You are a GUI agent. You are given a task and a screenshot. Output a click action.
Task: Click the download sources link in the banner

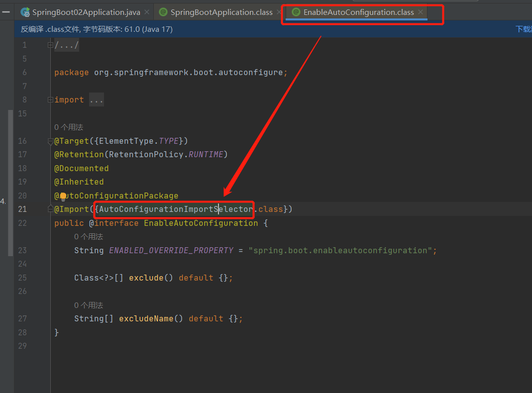[523, 29]
